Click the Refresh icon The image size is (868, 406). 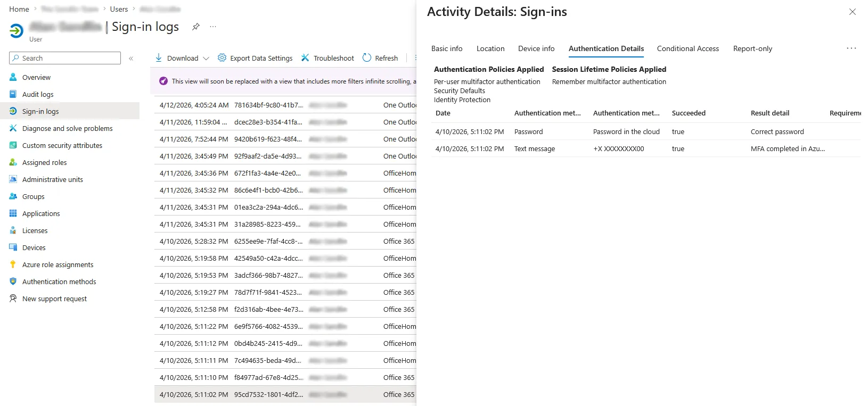pos(367,58)
